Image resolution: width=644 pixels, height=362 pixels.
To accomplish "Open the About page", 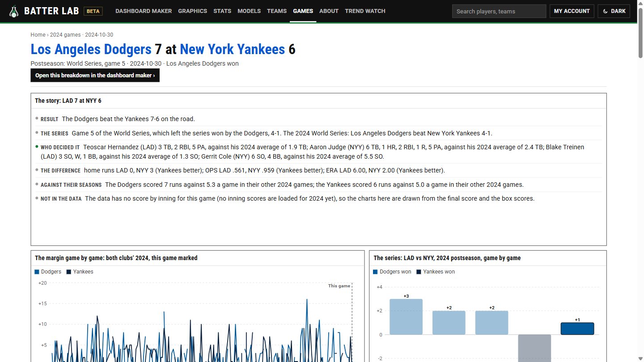I will 329,11.
